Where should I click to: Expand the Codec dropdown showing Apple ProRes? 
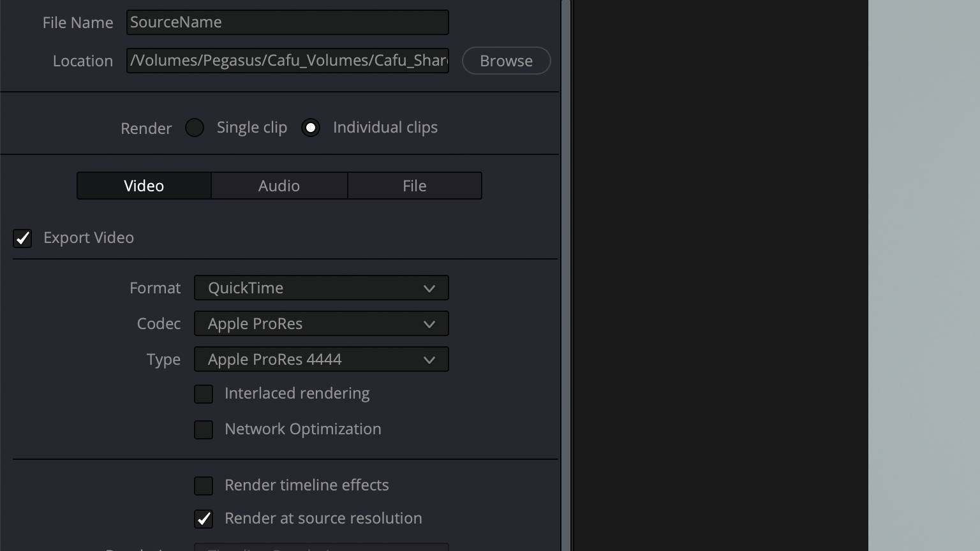coord(321,323)
